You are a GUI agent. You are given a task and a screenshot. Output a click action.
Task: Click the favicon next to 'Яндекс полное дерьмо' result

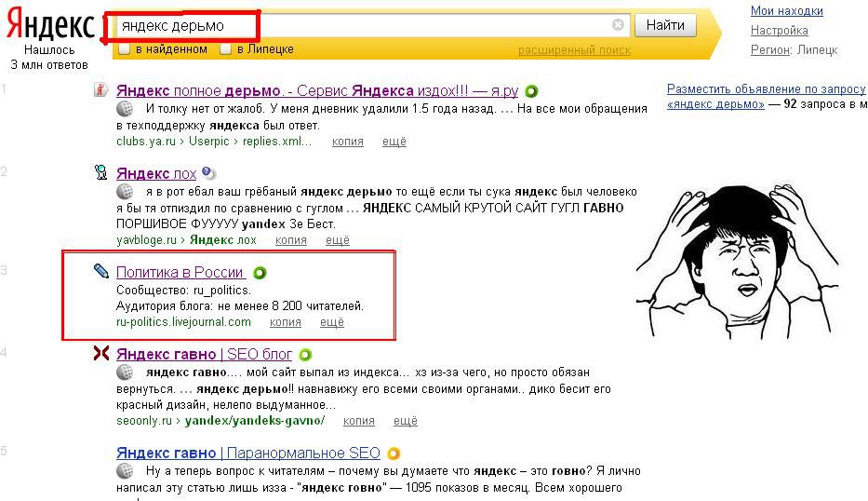click(x=100, y=89)
